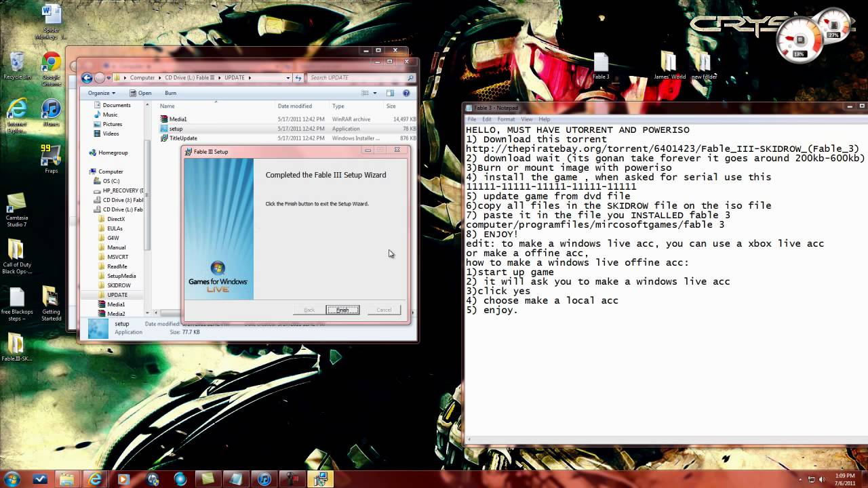Open the Fable 3 desktop text file
868x488 pixels.
[601, 66]
